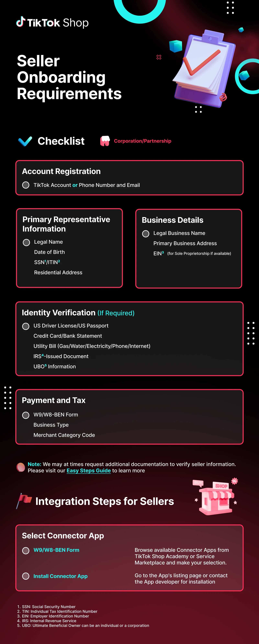This screenshot has width=259, height=644.
Task: Click the pink storefront icon beside Corporation/Partnership
Action: (105, 141)
